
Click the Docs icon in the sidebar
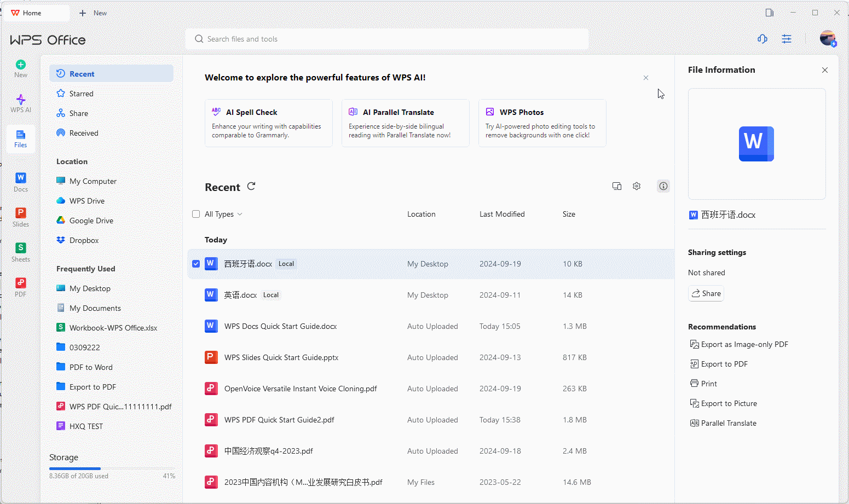(21, 182)
